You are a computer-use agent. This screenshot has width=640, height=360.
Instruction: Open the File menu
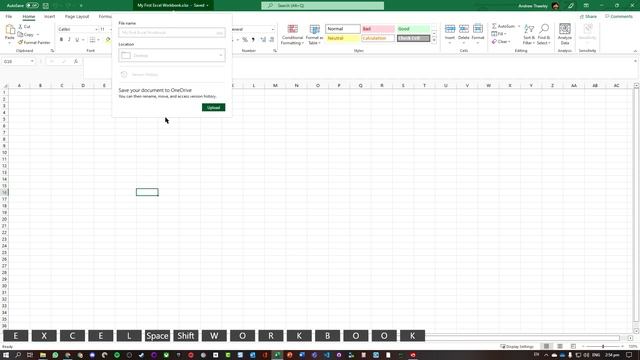[9, 16]
